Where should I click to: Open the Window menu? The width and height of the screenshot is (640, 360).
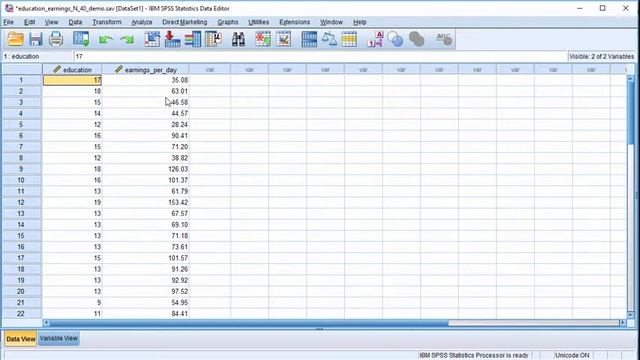tap(331, 22)
